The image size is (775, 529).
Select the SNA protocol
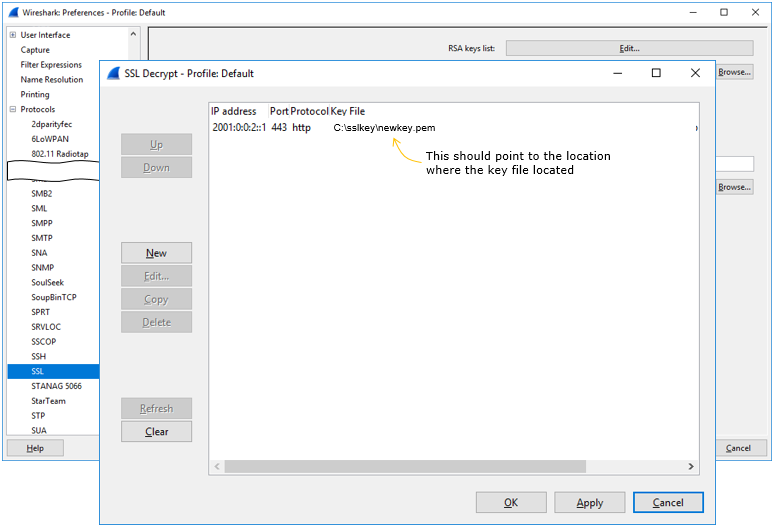pos(39,253)
